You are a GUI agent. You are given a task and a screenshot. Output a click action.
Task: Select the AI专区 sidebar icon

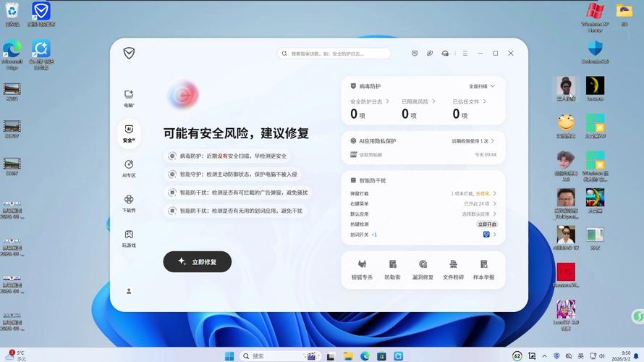point(129,168)
